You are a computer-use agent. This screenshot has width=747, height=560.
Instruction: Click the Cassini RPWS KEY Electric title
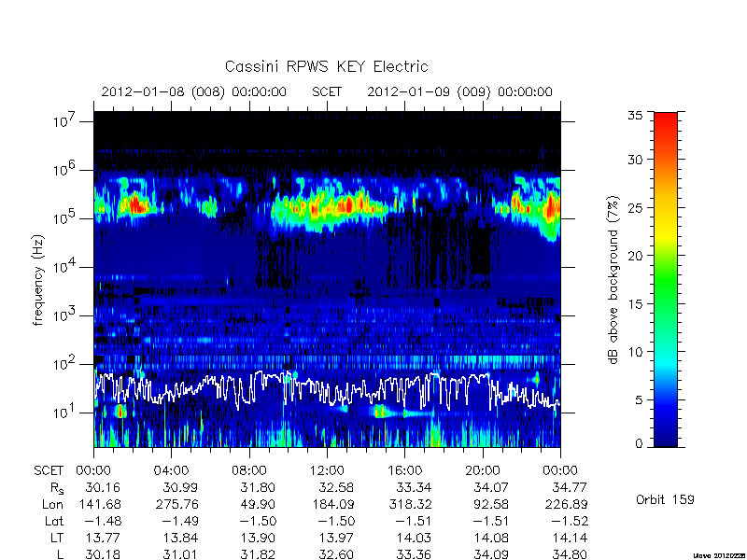click(326, 66)
